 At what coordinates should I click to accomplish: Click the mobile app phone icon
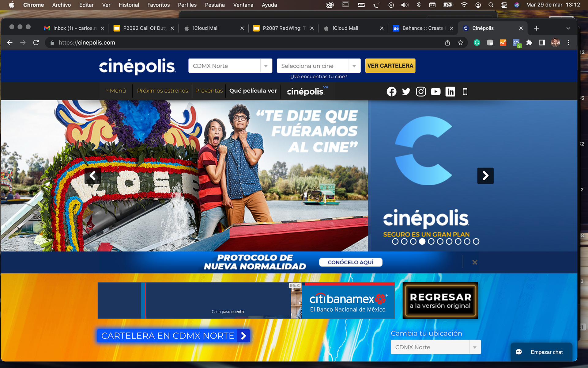pos(465,91)
